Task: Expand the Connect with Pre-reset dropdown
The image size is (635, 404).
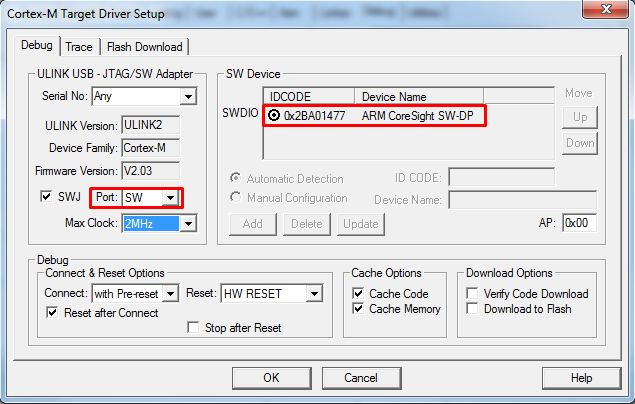Action: 170,293
